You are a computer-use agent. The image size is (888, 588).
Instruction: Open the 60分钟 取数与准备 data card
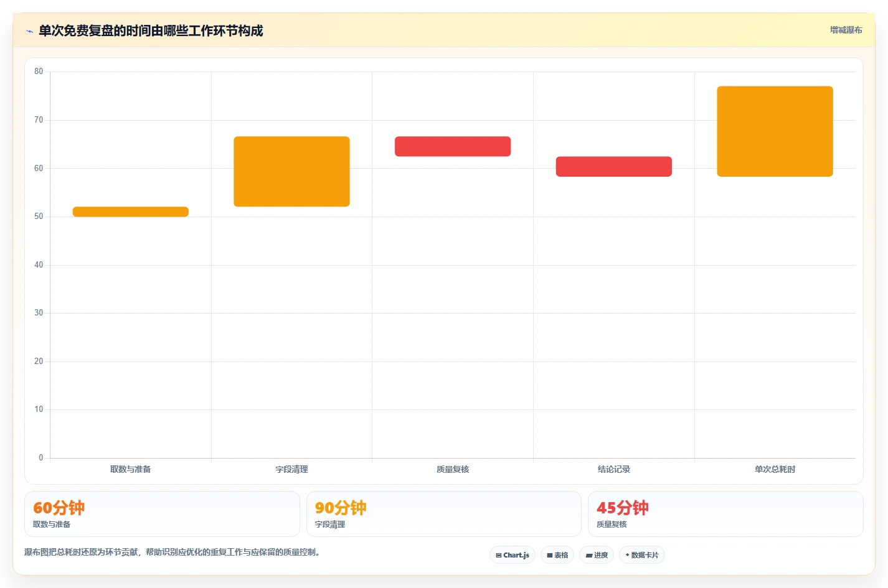pos(162,514)
